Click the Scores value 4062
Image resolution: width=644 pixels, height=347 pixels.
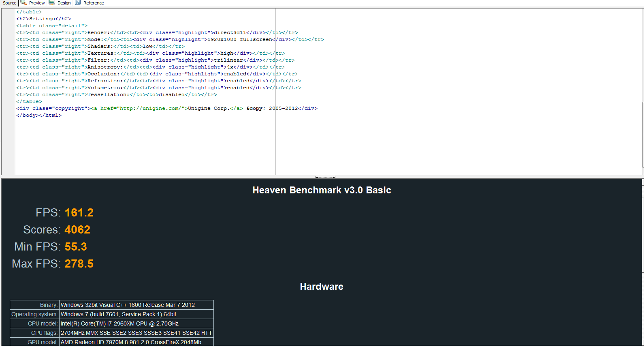click(77, 229)
